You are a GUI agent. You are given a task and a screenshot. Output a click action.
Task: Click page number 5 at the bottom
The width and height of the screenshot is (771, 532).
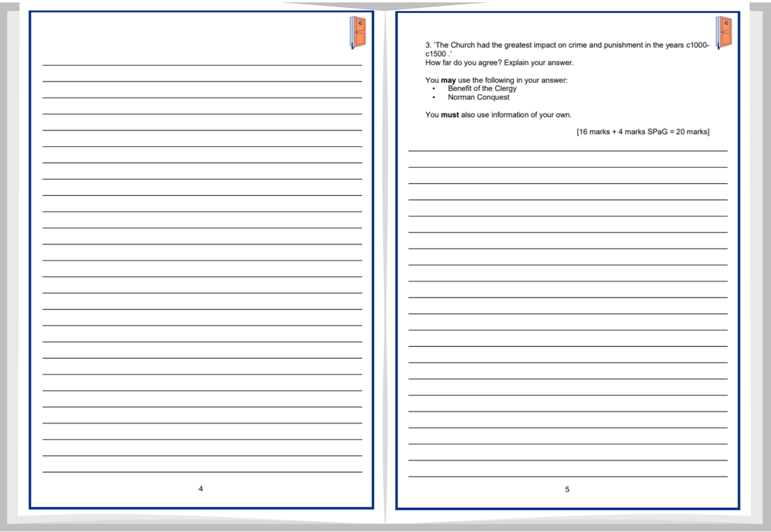click(567, 489)
